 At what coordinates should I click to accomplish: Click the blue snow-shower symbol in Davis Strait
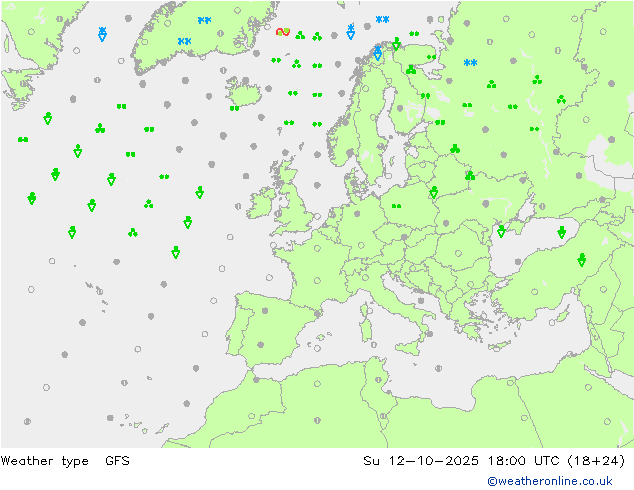click(x=102, y=34)
